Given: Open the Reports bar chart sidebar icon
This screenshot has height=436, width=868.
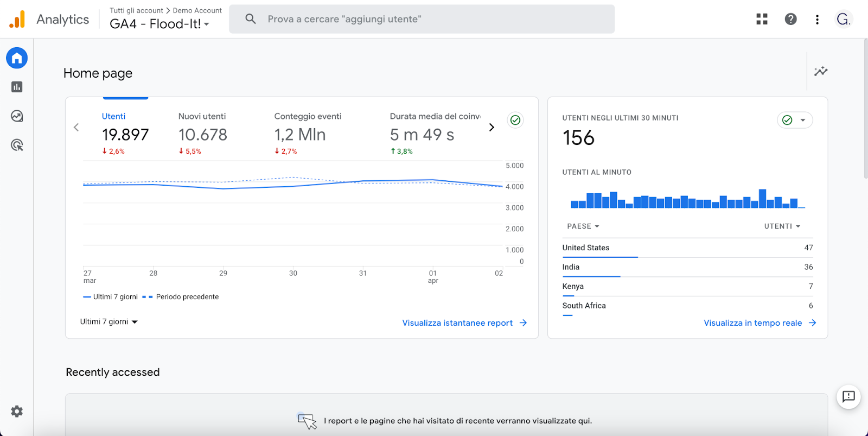Looking at the screenshot, I should coord(17,87).
